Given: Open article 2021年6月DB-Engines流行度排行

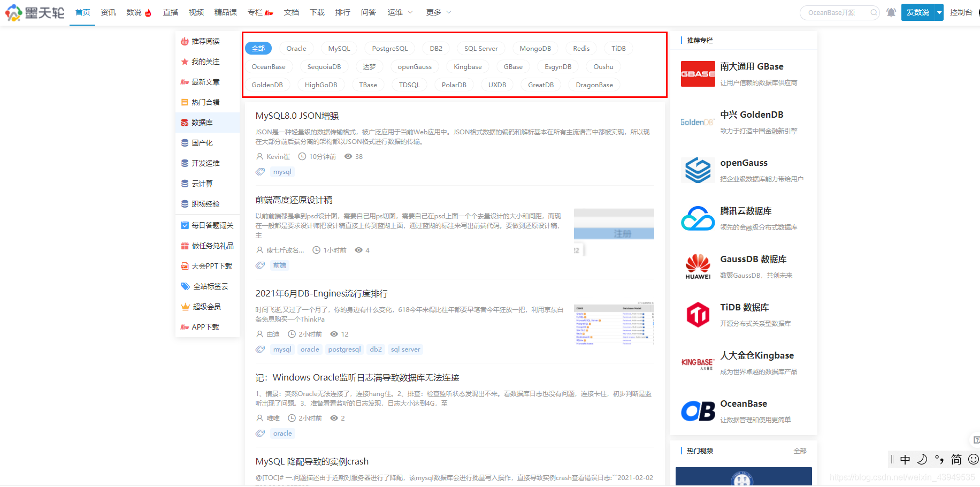Looking at the screenshot, I should click(x=321, y=293).
